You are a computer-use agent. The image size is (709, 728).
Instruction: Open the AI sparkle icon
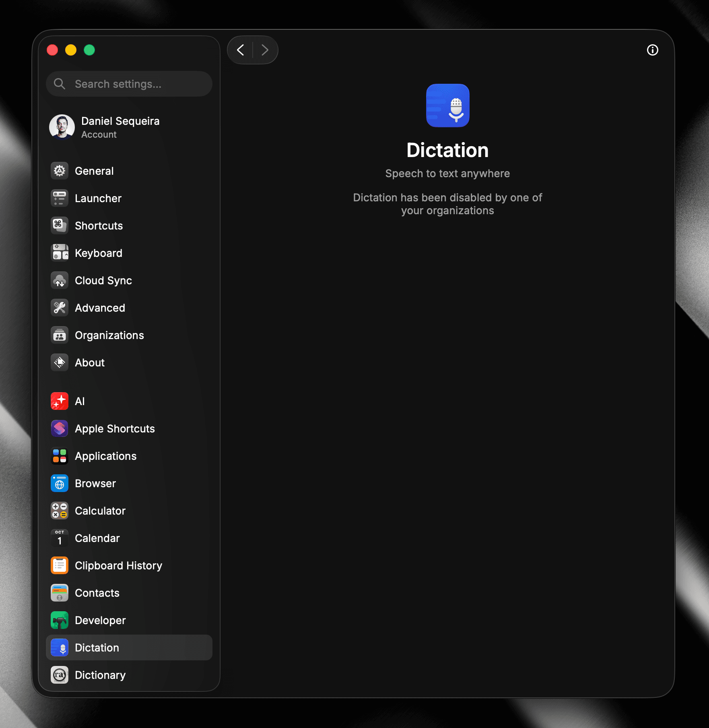click(x=60, y=401)
